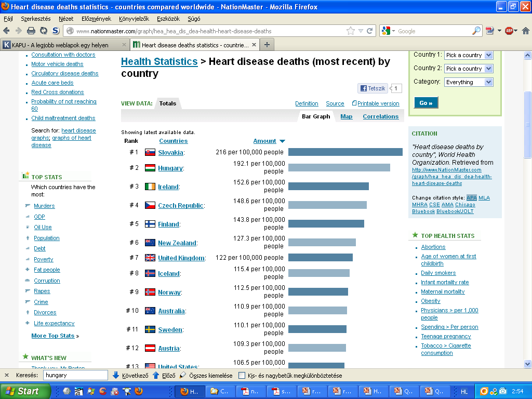Screen dimensions: 532x399
Task: Click page scrollbar down arrow
Action: tap(528, 364)
